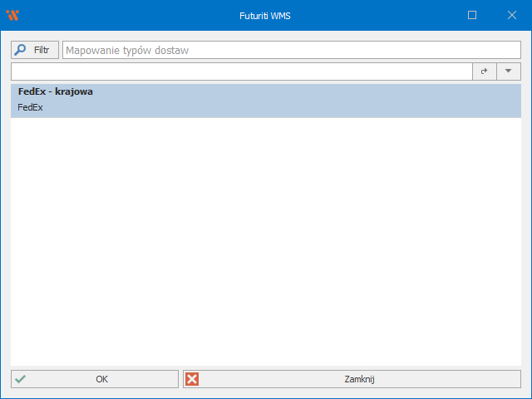Click the empty search box below the filter
This screenshot has height=399, width=532.
click(241, 71)
